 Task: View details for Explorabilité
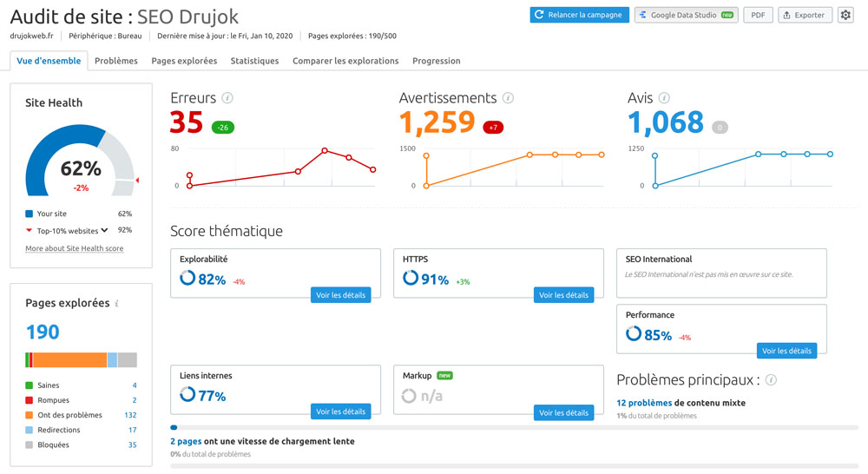pyautogui.click(x=340, y=295)
